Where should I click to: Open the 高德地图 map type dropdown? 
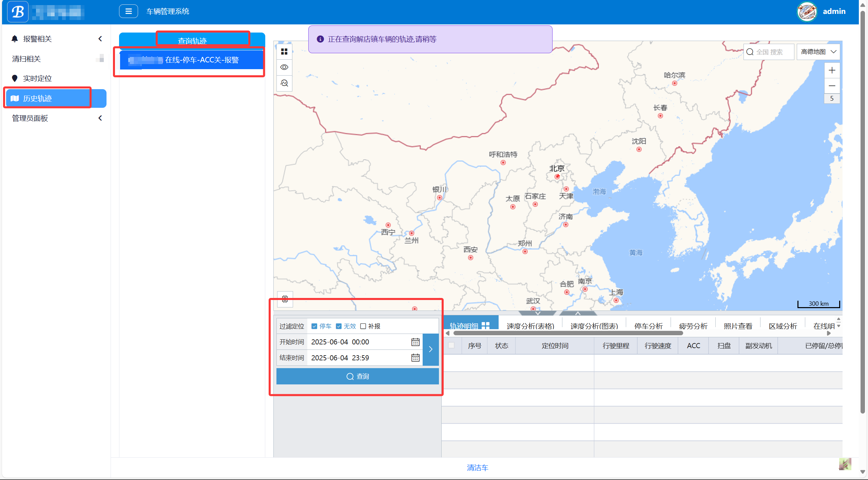(818, 52)
